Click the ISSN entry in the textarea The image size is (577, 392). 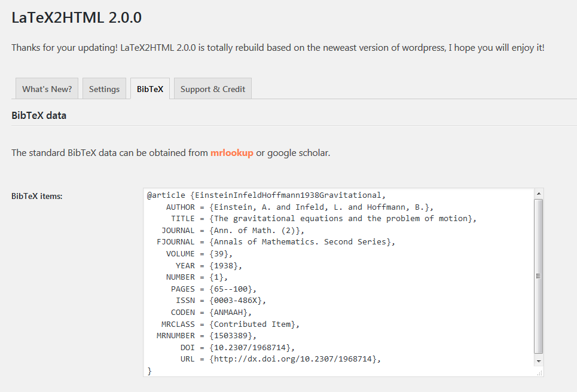pos(221,301)
